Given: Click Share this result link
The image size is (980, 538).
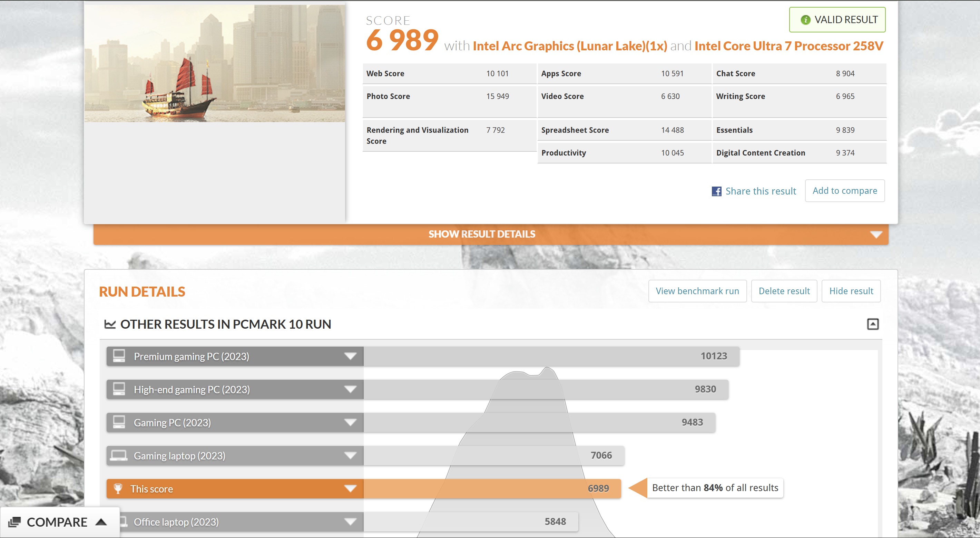Looking at the screenshot, I should coord(761,191).
